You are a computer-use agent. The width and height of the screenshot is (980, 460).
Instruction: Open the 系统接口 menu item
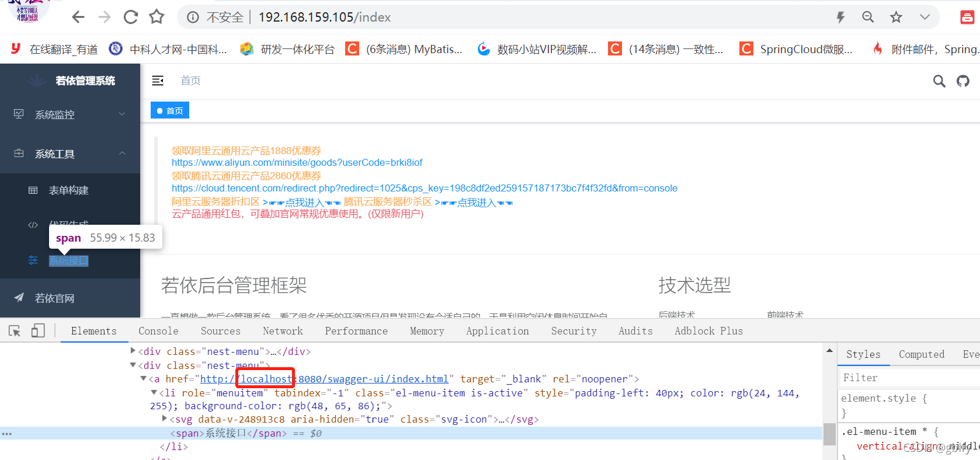(x=69, y=261)
